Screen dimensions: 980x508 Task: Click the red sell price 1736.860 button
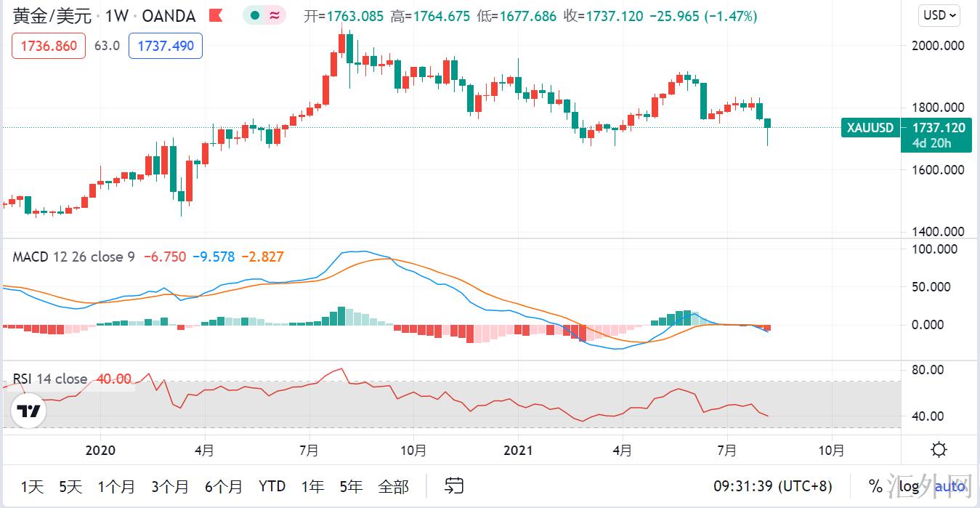[49, 46]
